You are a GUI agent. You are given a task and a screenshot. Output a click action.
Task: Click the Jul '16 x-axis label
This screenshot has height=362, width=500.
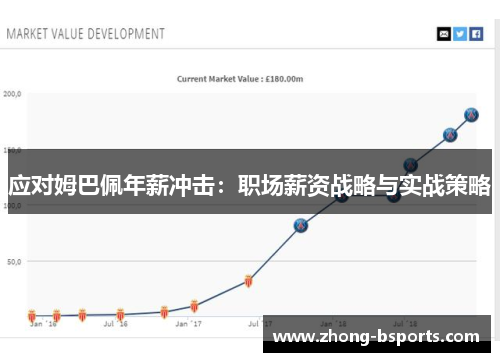[x=116, y=324]
